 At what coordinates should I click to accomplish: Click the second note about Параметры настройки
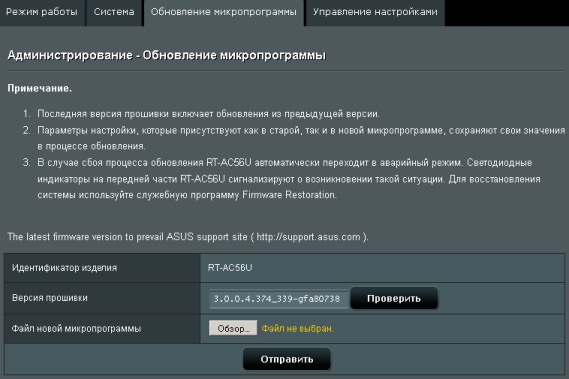[x=301, y=138]
